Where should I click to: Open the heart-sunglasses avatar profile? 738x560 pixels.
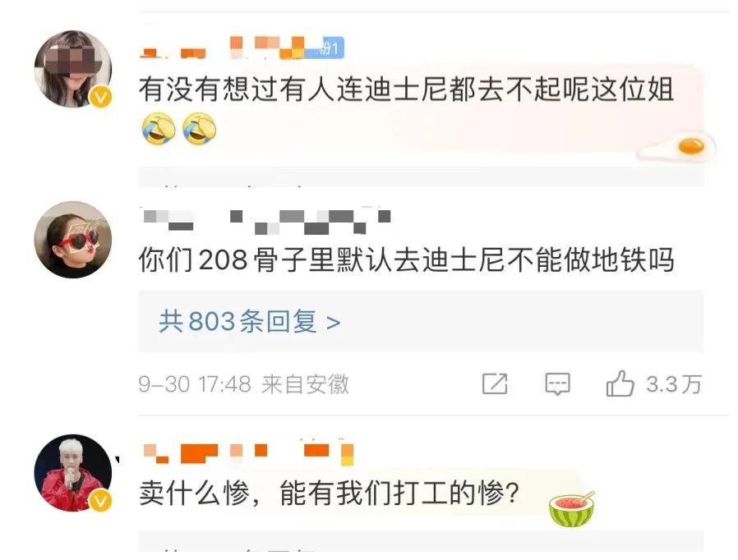73,240
